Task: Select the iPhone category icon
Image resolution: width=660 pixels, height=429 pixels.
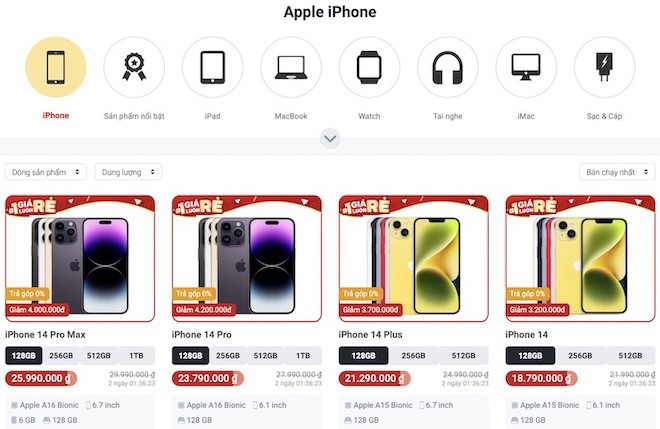Action: 56,67
